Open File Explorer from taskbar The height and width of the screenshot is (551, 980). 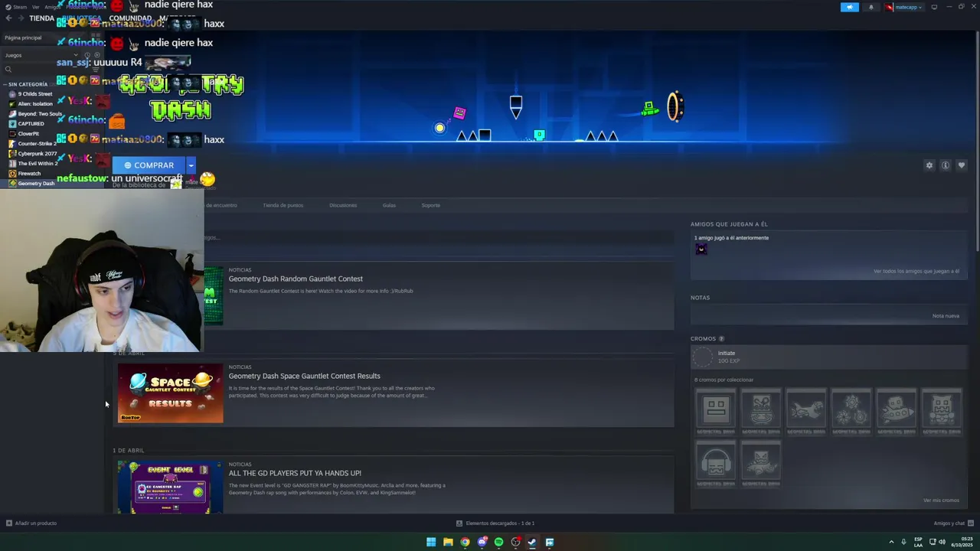pyautogui.click(x=448, y=543)
